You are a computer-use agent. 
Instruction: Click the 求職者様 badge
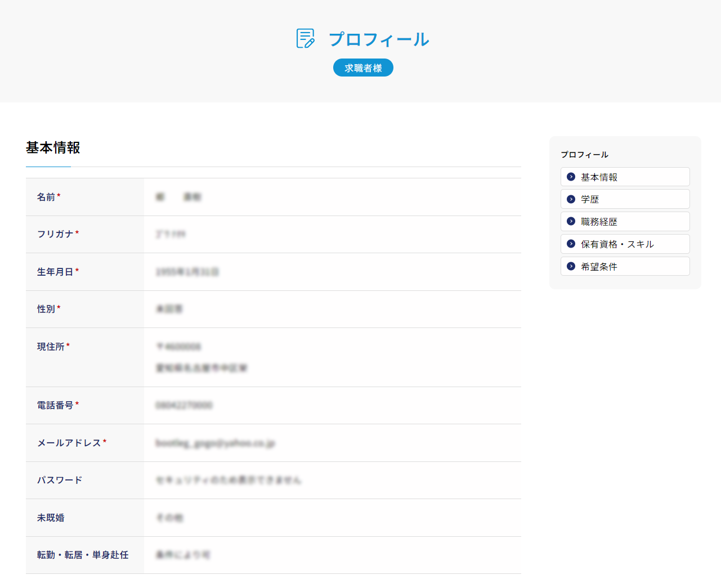point(363,68)
